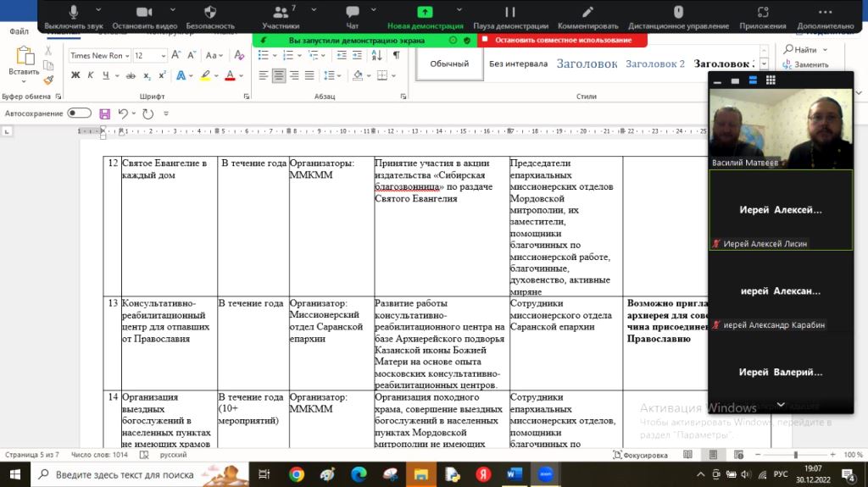This screenshot has height=487, width=868.
Task: Open Zoom Security options
Action: click(x=210, y=17)
